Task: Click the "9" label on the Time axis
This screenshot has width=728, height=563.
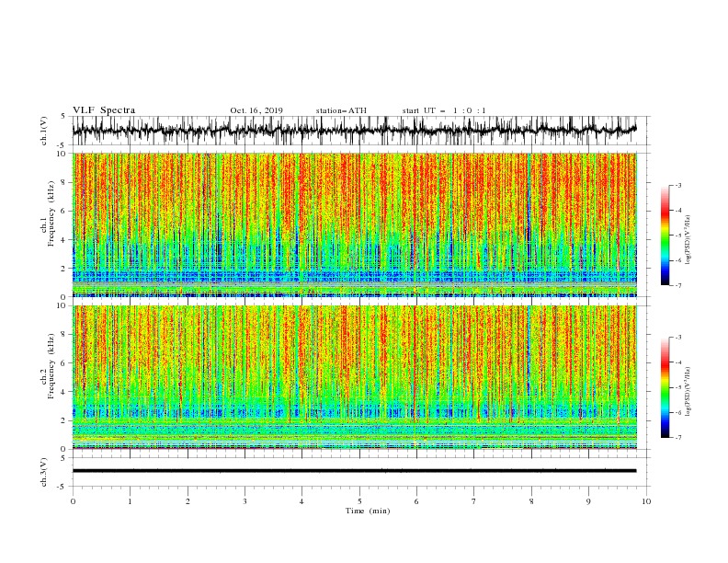Action: [588, 501]
